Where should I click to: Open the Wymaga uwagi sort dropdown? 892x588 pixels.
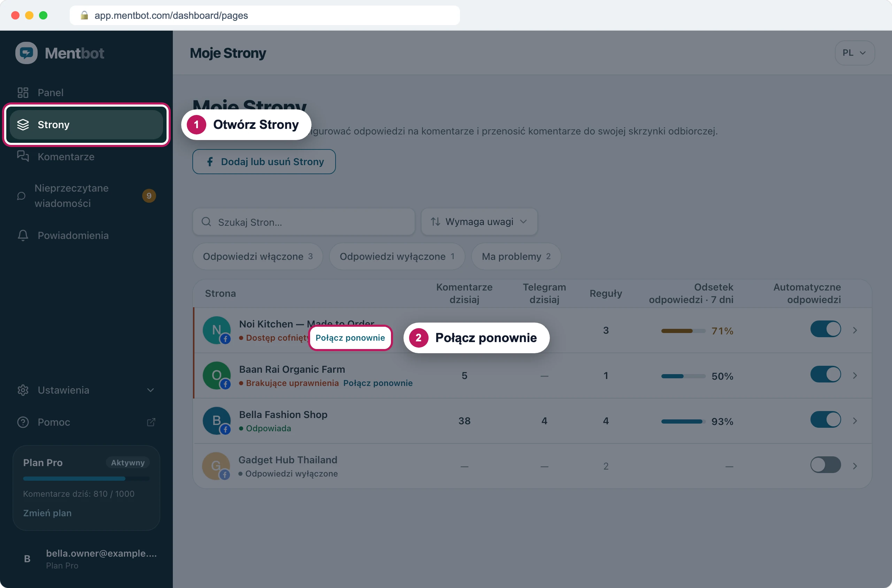[x=479, y=222]
